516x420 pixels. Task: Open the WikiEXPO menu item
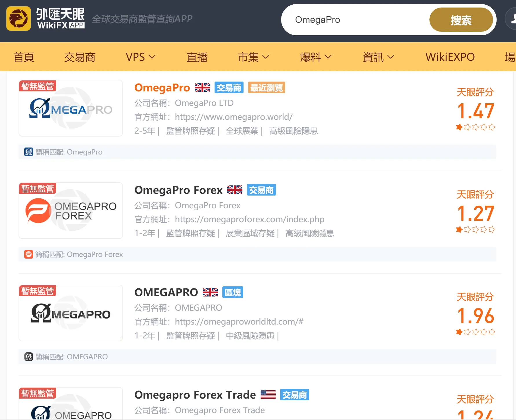(x=450, y=57)
